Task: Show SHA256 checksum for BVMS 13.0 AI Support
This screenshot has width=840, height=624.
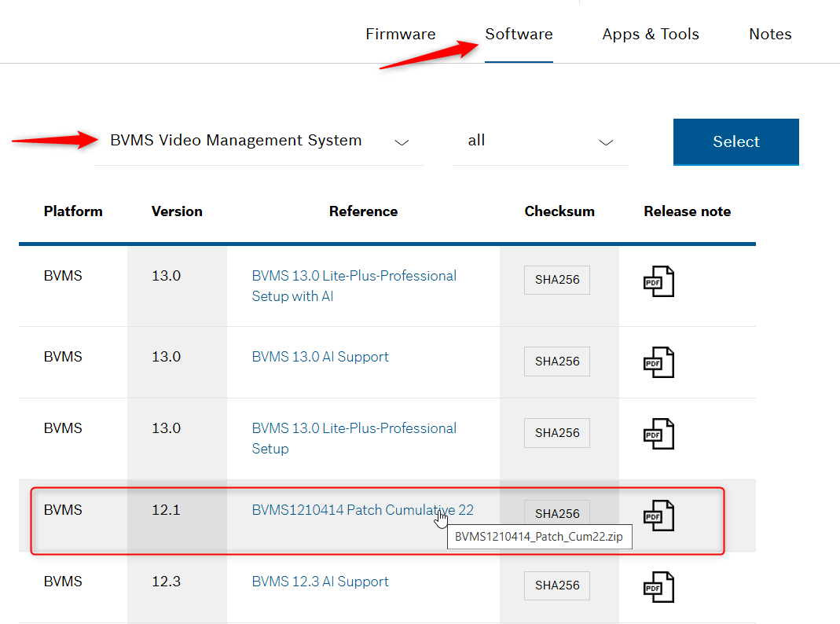Action: pyautogui.click(x=557, y=362)
